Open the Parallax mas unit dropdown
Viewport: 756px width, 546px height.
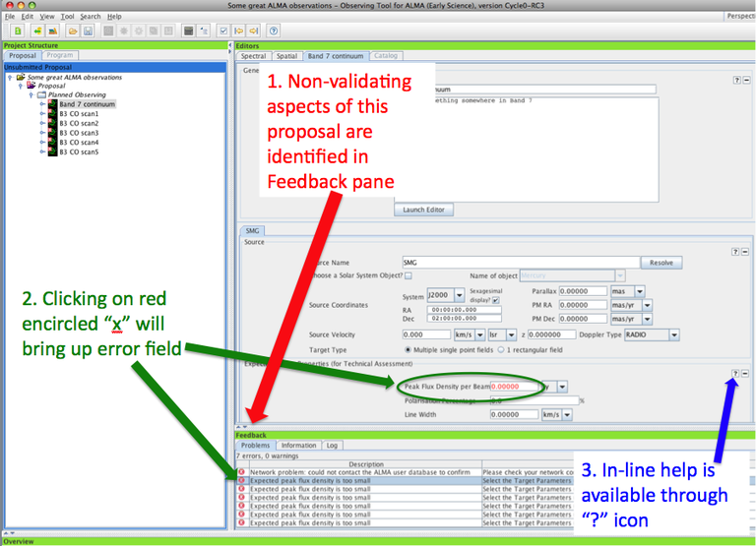pyautogui.click(x=640, y=291)
